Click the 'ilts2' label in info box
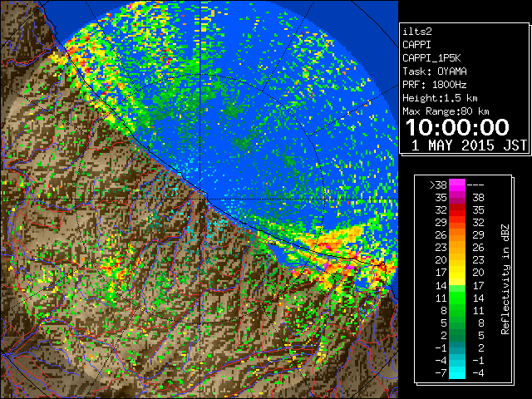This screenshot has width=532, height=399. pos(417,32)
